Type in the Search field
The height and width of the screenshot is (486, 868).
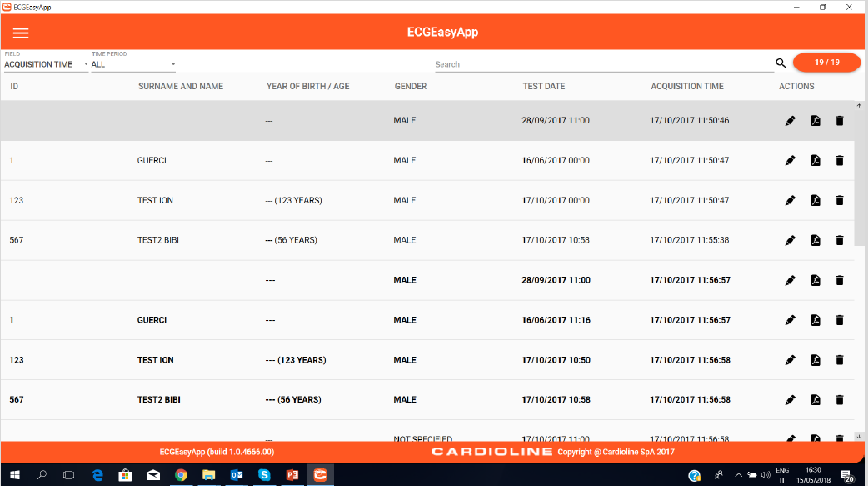[x=601, y=64]
